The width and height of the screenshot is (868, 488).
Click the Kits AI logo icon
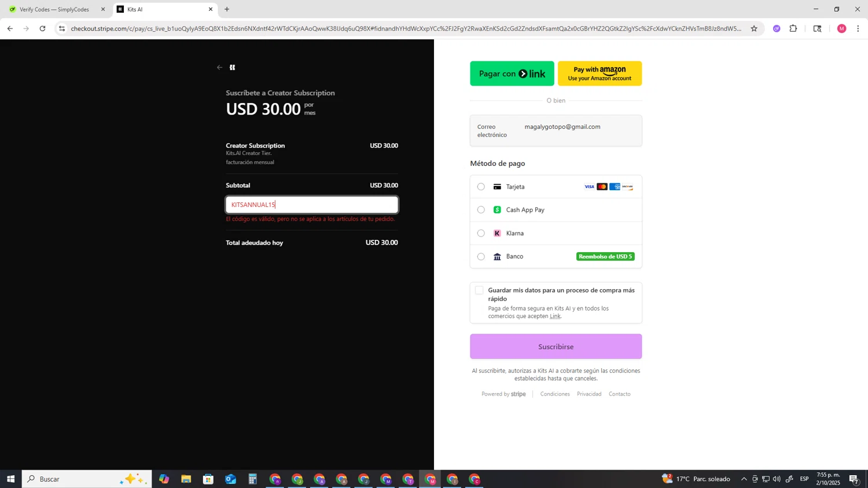pyautogui.click(x=233, y=68)
